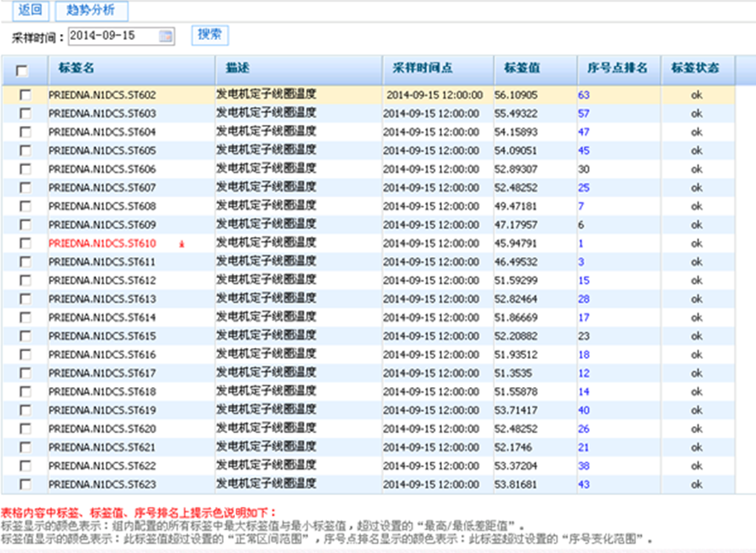Open rank link 25 for ST607
This screenshot has width=756, height=553.
click(584, 188)
